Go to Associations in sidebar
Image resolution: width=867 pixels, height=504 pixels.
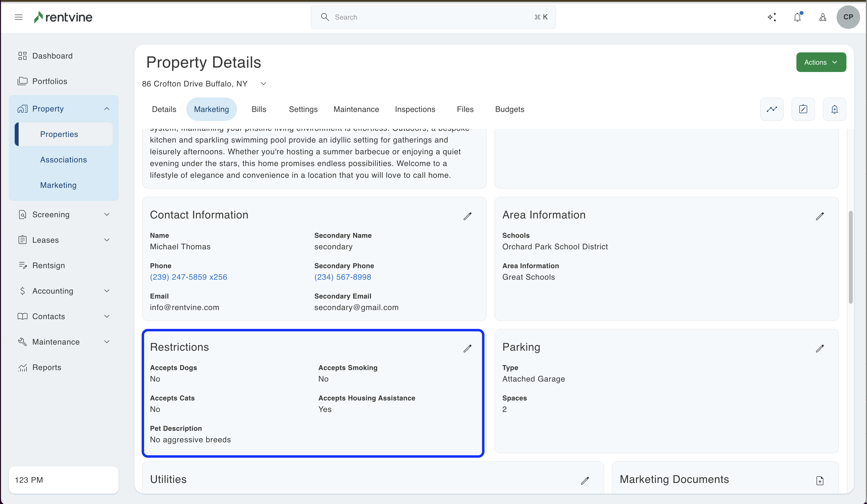click(63, 159)
